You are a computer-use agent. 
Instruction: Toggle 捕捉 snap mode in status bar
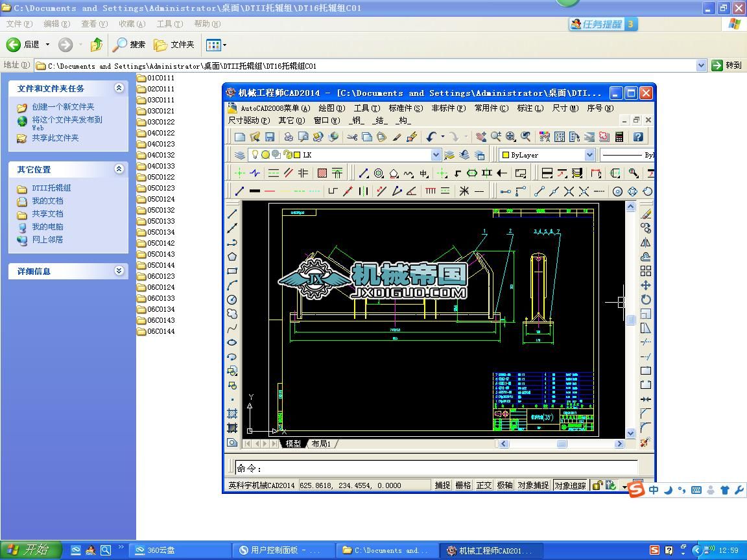coord(442,485)
